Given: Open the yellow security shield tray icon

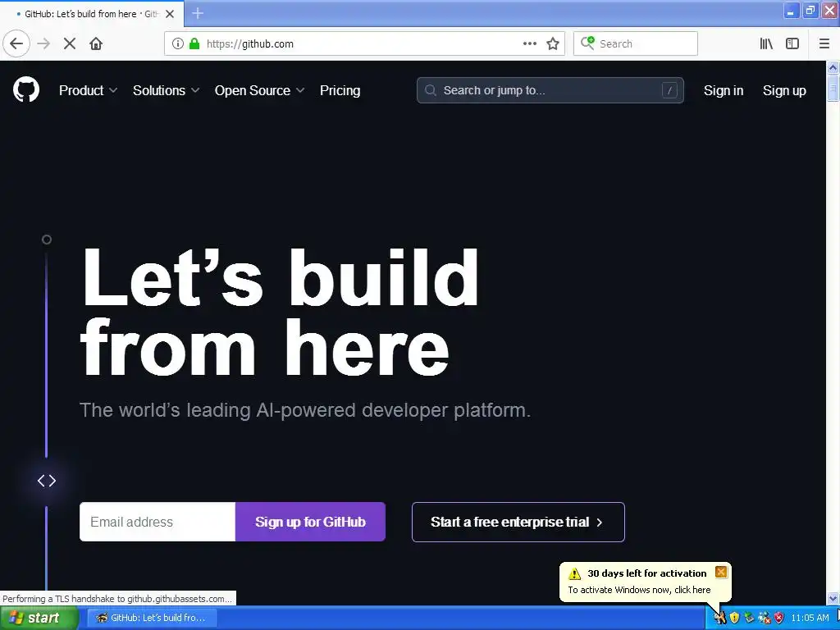Looking at the screenshot, I should pos(734,618).
